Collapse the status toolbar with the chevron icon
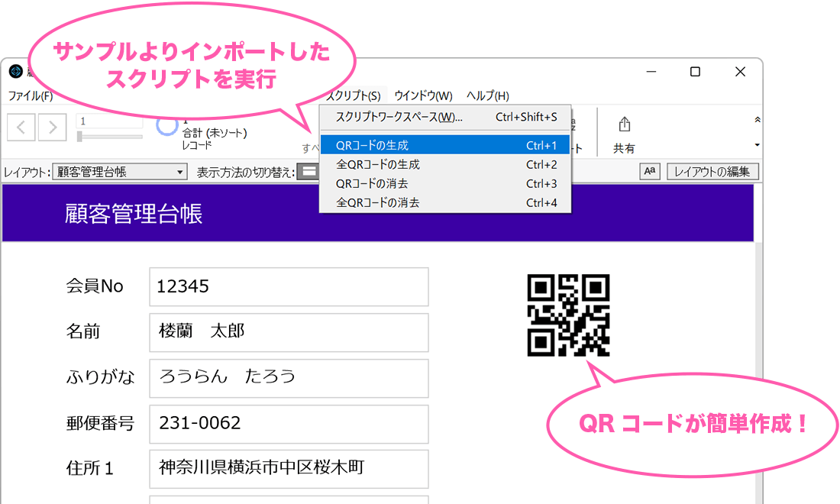The width and height of the screenshot is (840, 504). pyautogui.click(x=757, y=118)
